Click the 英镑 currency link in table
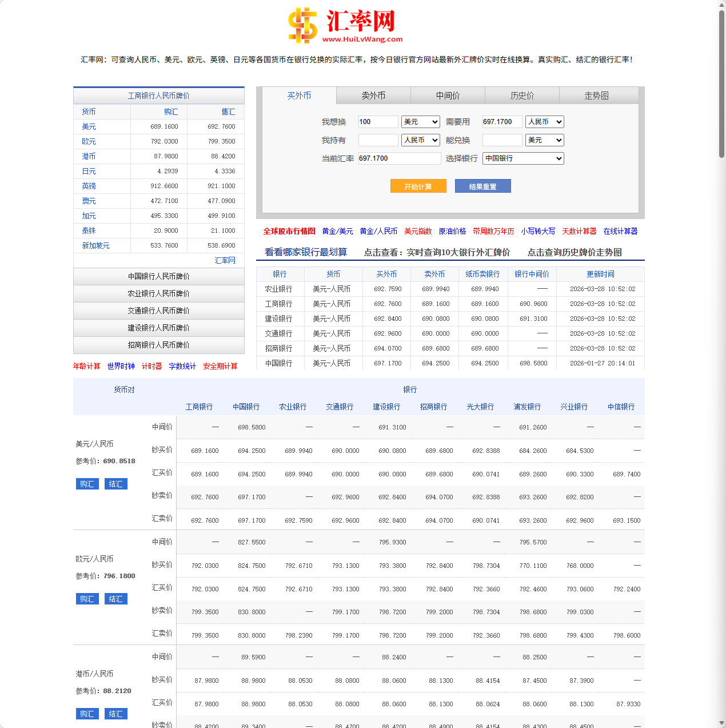Image resolution: width=726 pixels, height=728 pixels. 89,186
